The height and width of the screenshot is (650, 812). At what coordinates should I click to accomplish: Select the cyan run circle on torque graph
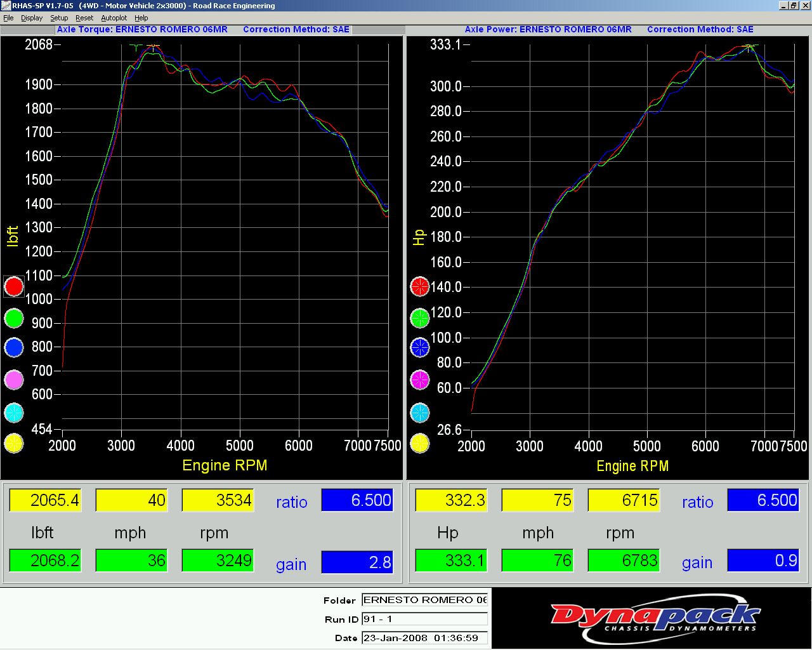[14, 413]
